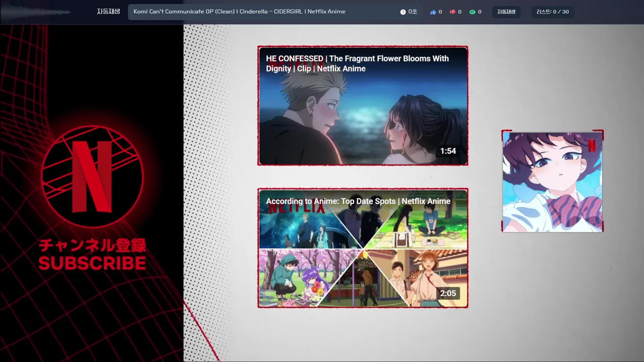Click the 1:54 duration badge
The width and height of the screenshot is (644, 362).
448,151
